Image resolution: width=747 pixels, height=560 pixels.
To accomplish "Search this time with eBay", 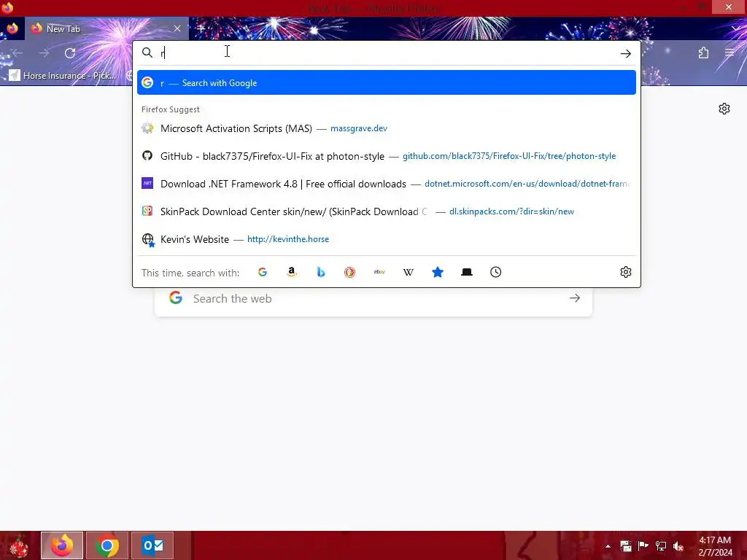I will point(379,272).
